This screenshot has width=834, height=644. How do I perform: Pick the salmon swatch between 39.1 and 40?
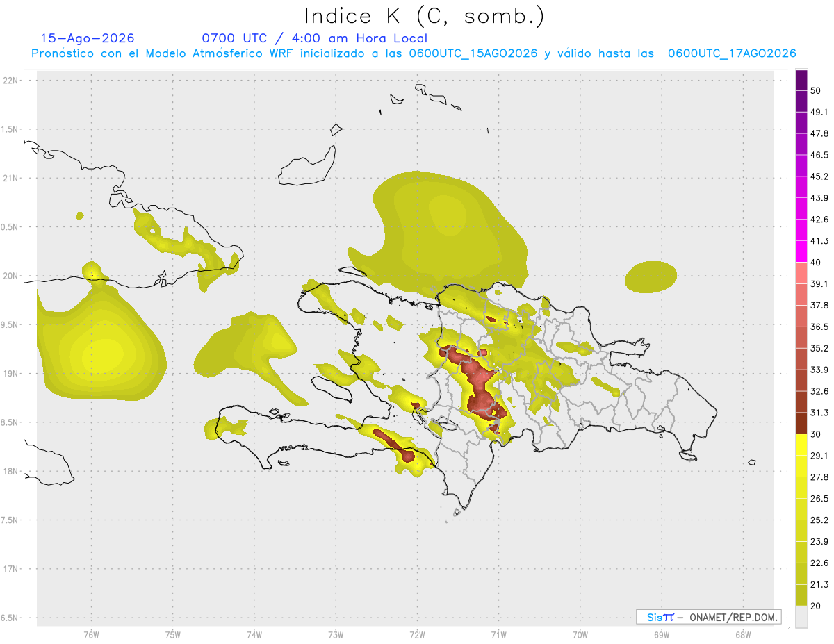click(x=801, y=273)
